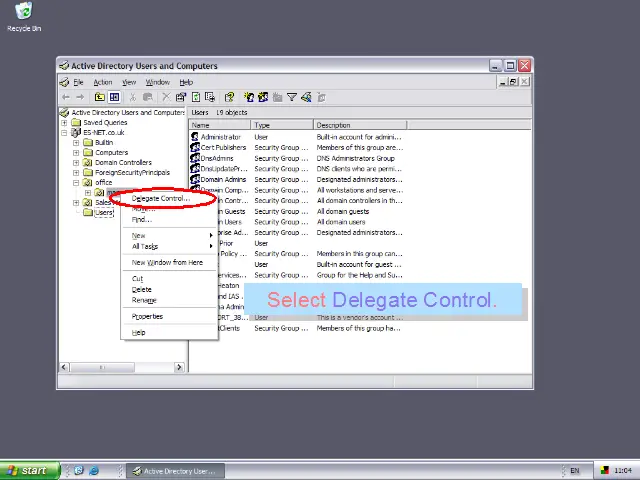Open the Window menu in the menu bar
Screen dimensions: 640x480
(x=158, y=82)
